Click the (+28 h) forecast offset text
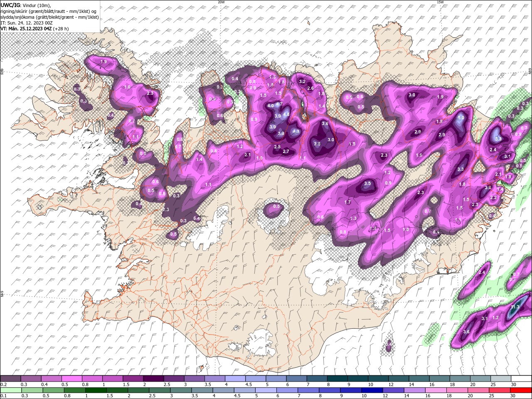 pos(61,29)
